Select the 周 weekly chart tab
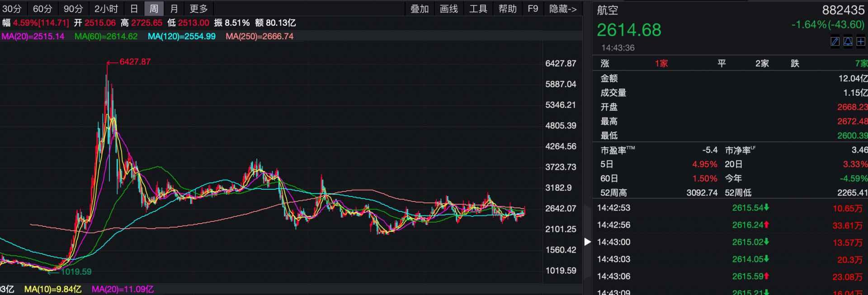The width and height of the screenshot is (868, 295). pyautogui.click(x=154, y=9)
